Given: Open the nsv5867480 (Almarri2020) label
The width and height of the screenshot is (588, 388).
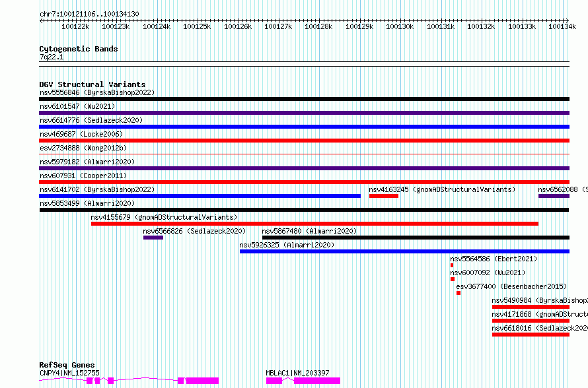Looking at the screenshot, I should [x=309, y=231].
